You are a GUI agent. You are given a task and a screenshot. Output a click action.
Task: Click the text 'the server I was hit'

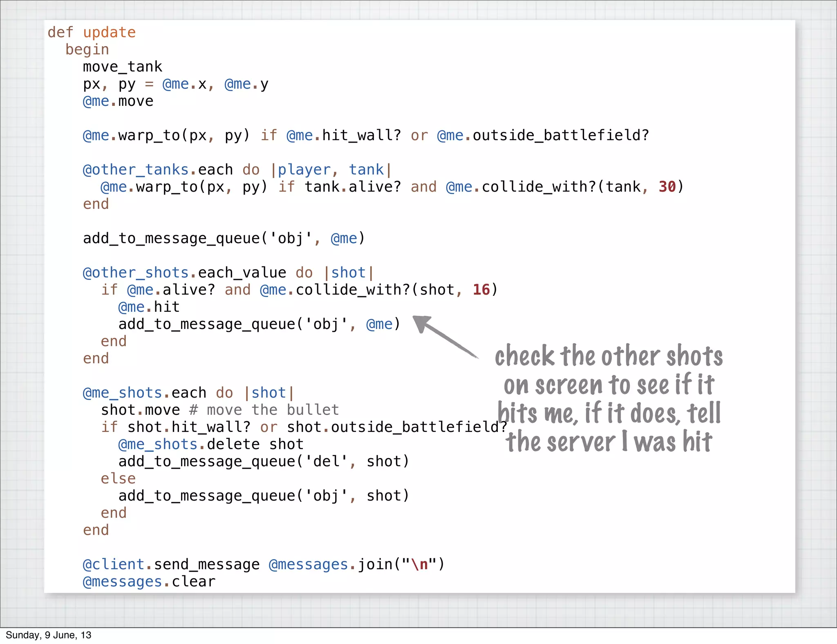609,442
